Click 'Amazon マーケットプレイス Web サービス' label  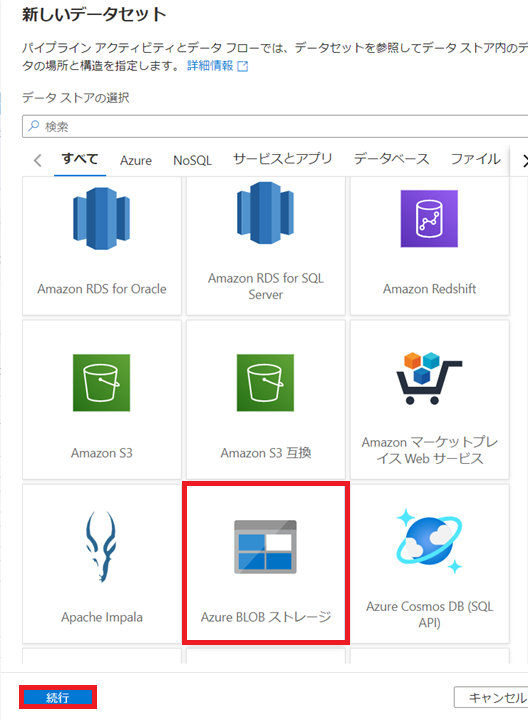coord(430,450)
